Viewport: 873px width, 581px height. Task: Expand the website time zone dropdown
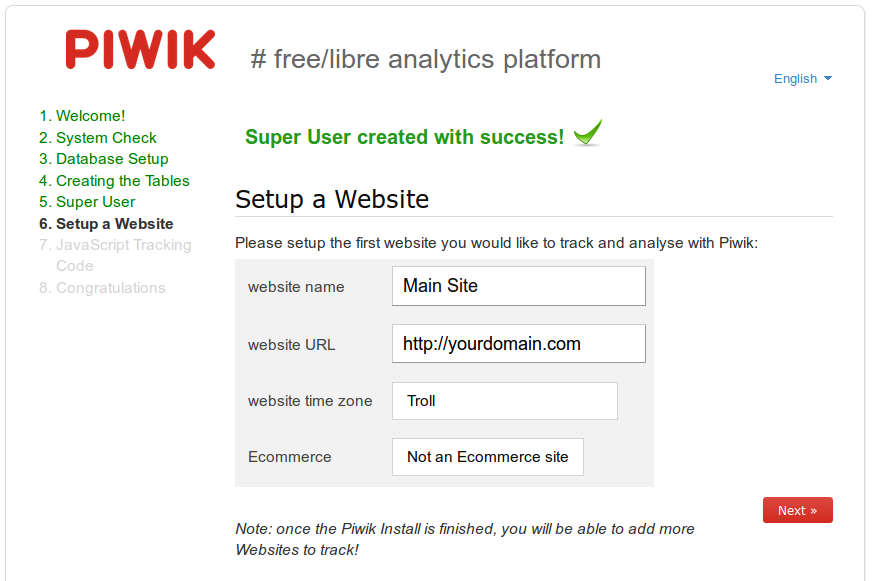504,401
